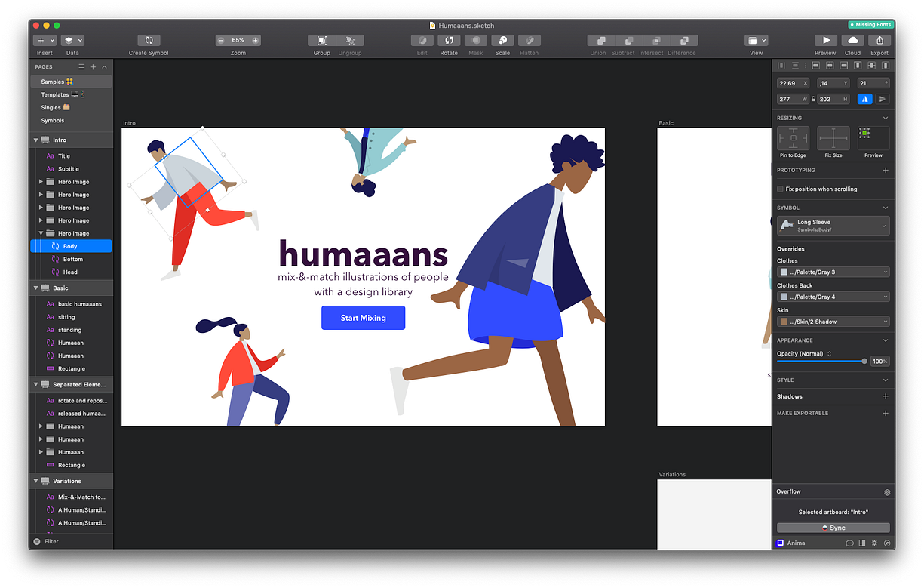Viewport: 924px width, 588px height.
Task: Collapse the Intro artboard disclosure triangle
Action: click(x=35, y=140)
